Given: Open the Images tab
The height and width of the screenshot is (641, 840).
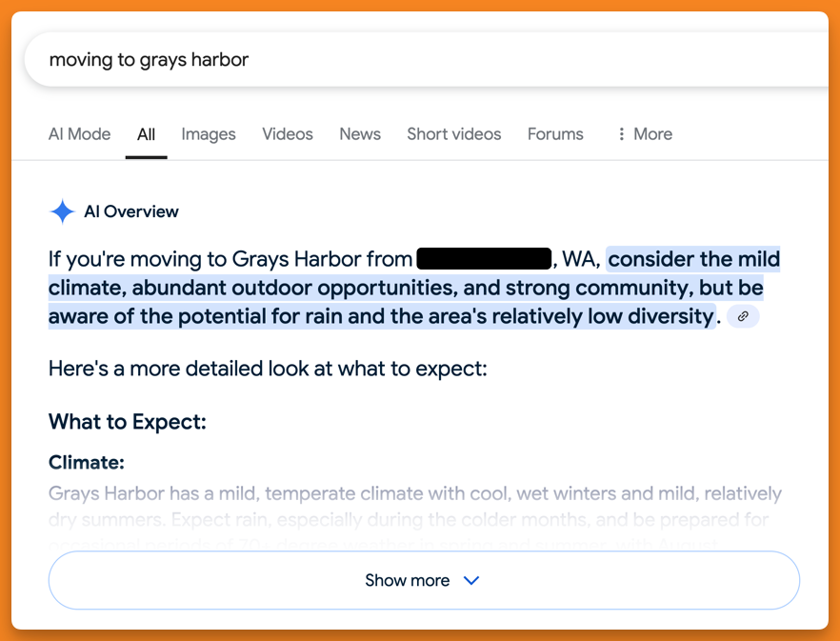Looking at the screenshot, I should point(209,134).
